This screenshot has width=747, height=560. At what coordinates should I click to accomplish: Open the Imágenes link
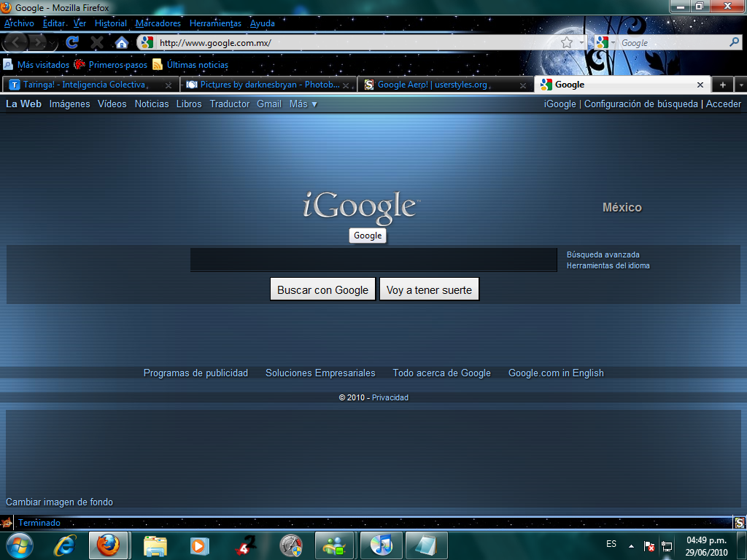click(x=69, y=104)
